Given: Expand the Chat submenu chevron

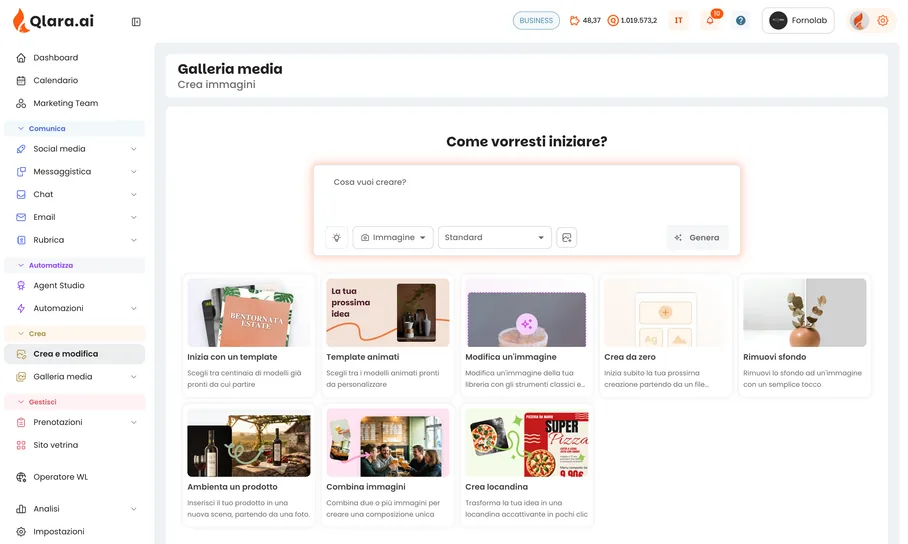Looking at the screenshot, I should coord(134,195).
